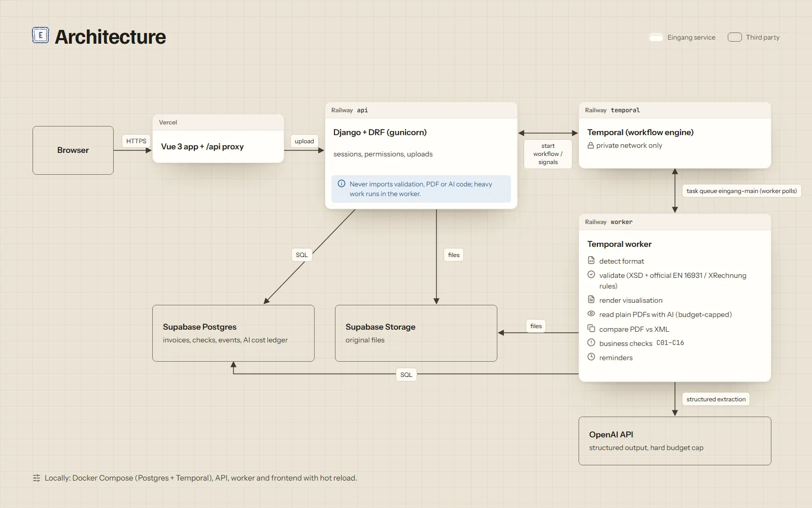The image size is (812, 508).
Task: Click the sessions, permissions, uploads text
Action: tap(383, 154)
